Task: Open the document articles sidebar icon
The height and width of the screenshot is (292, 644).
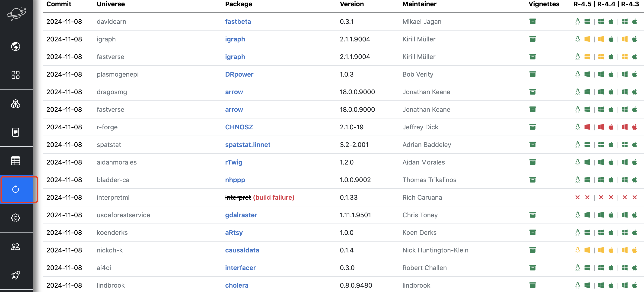Action: (x=16, y=132)
